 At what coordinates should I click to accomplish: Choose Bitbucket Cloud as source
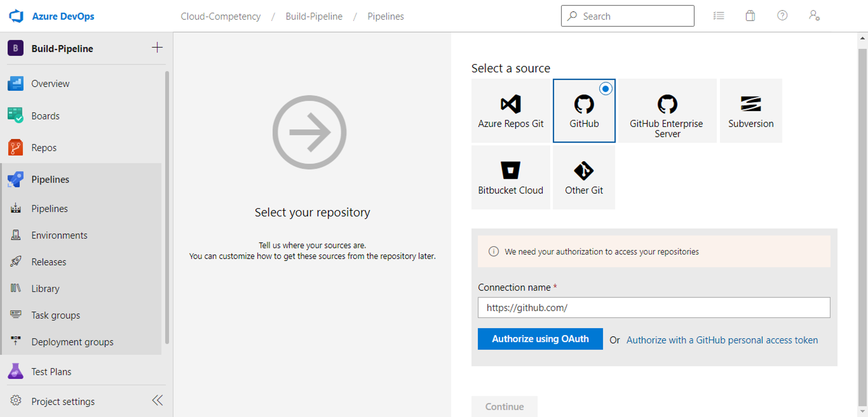[510, 177]
